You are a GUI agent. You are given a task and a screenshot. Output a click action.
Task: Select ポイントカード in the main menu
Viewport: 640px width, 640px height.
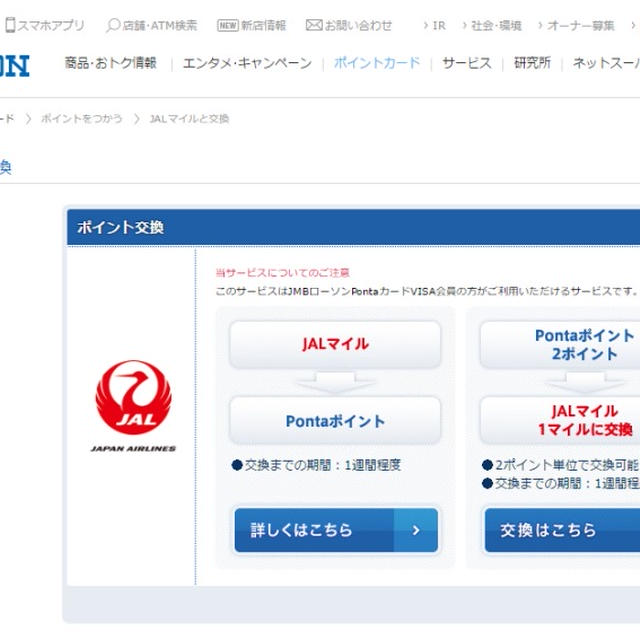[x=377, y=63]
